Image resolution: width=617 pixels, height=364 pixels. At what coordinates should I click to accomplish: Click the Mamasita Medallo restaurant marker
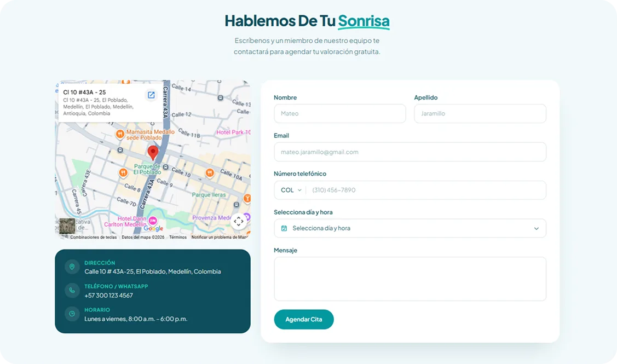click(120, 134)
